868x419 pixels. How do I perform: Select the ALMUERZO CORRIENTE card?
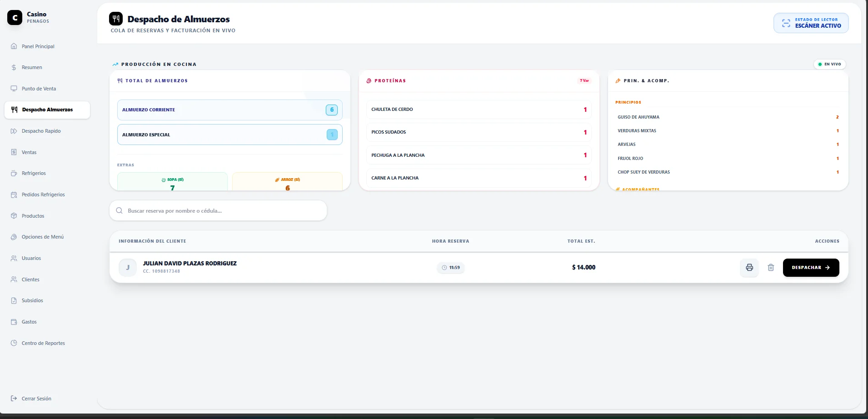pos(230,110)
